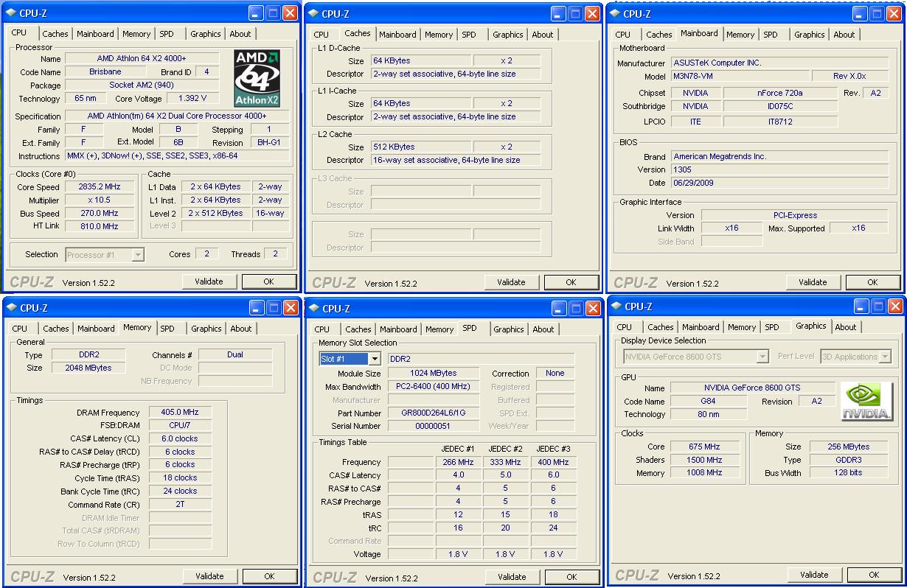Click Validate in the Graphics-tab window

(x=814, y=575)
